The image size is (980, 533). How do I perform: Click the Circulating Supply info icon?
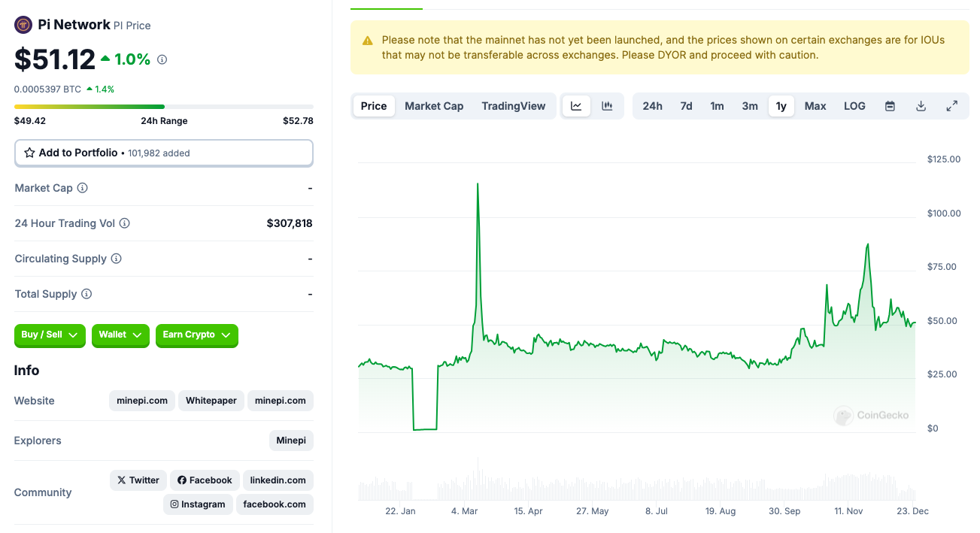point(117,259)
